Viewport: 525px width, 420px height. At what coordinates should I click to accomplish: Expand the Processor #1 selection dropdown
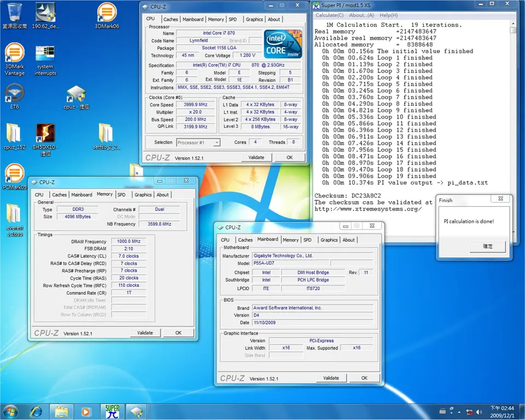point(217,143)
